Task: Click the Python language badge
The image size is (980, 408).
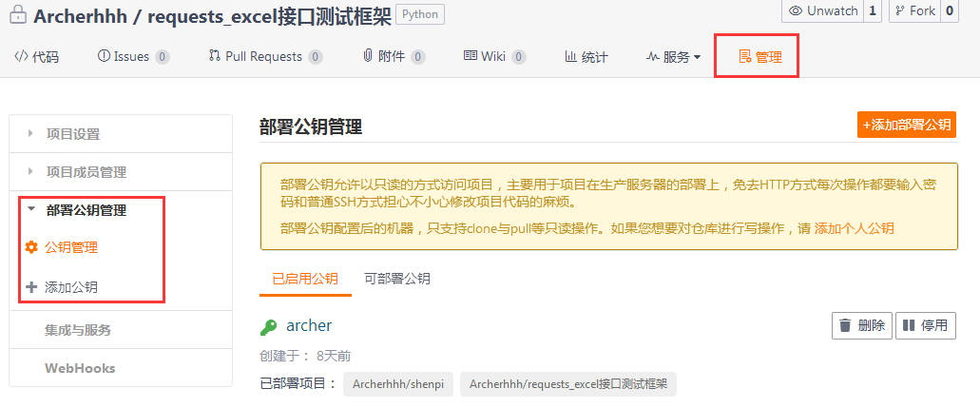Action: 420,14
